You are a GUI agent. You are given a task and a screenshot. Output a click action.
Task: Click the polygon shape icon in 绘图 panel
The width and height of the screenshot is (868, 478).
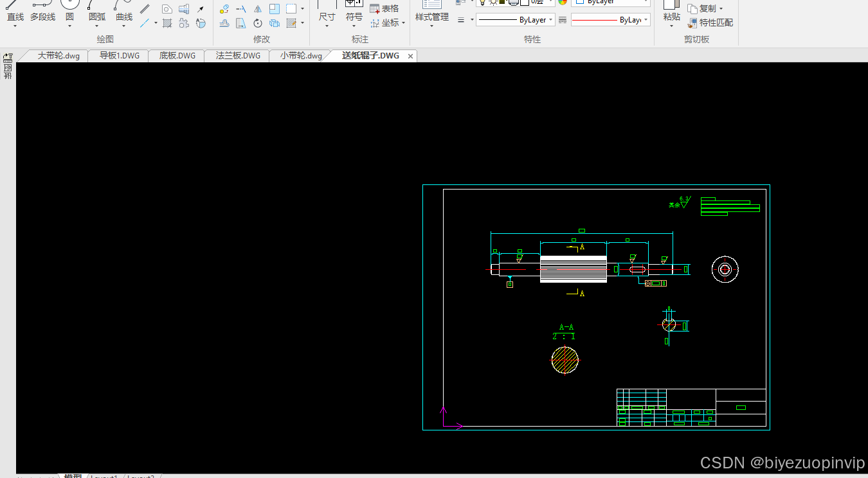167,9
